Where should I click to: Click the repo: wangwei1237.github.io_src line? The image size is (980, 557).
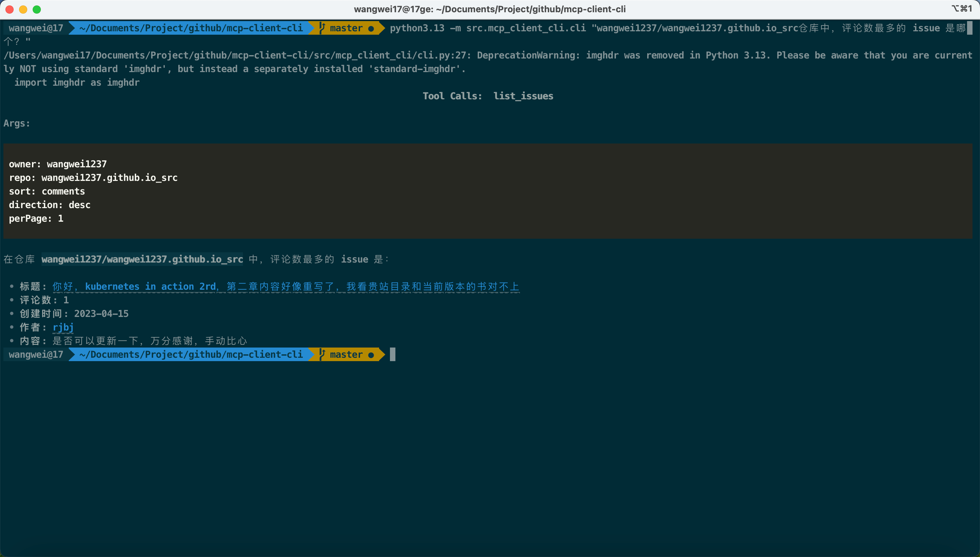(93, 178)
